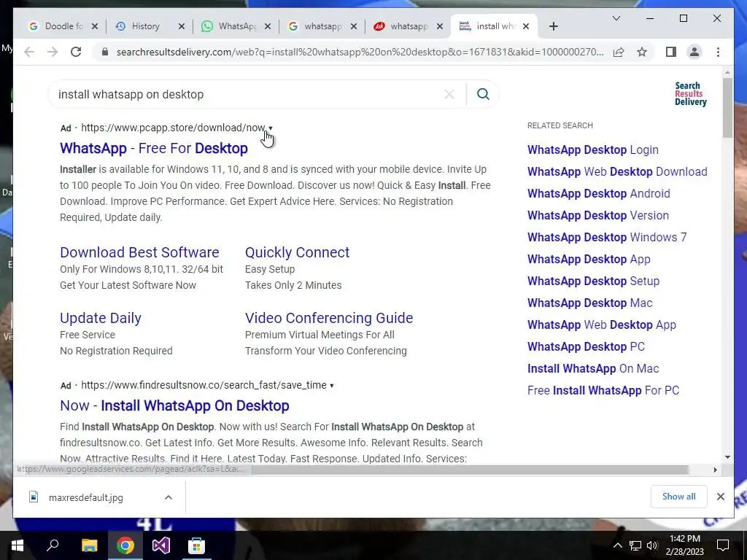The image size is (747, 560).
Task: Click the install whatsapp on desktop search field
Action: [x=248, y=94]
